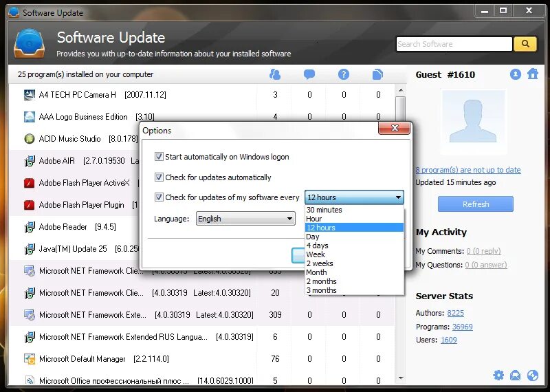Click the Adobe Flash Player ActiveX icon
The width and height of the screenshot is (550, 392).
tap(30, 183)
